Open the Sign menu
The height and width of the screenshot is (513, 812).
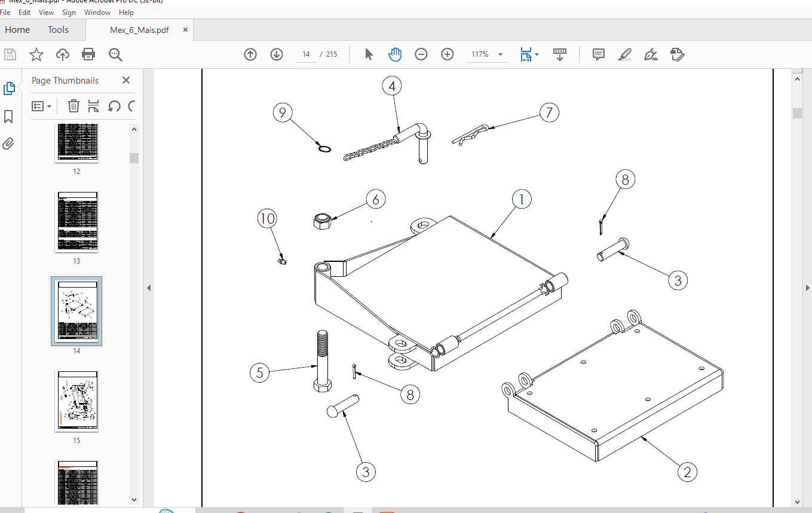tap(69, 12)
